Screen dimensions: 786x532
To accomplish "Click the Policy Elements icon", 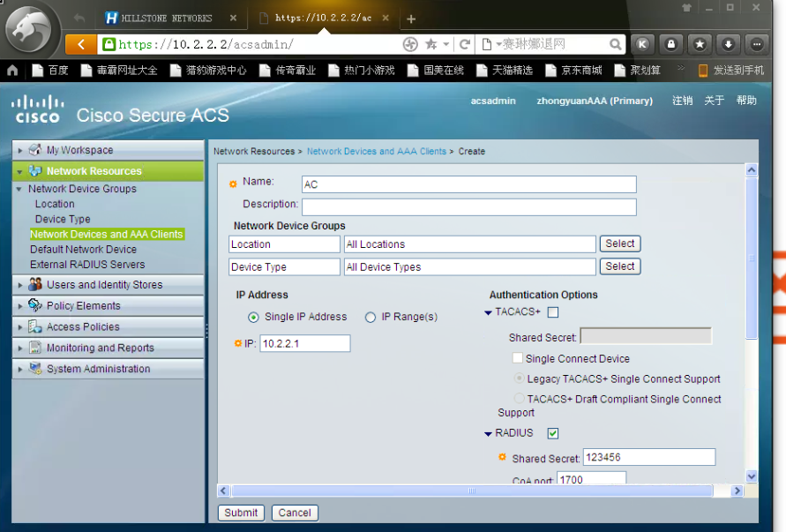I will (x=35, y=305).
